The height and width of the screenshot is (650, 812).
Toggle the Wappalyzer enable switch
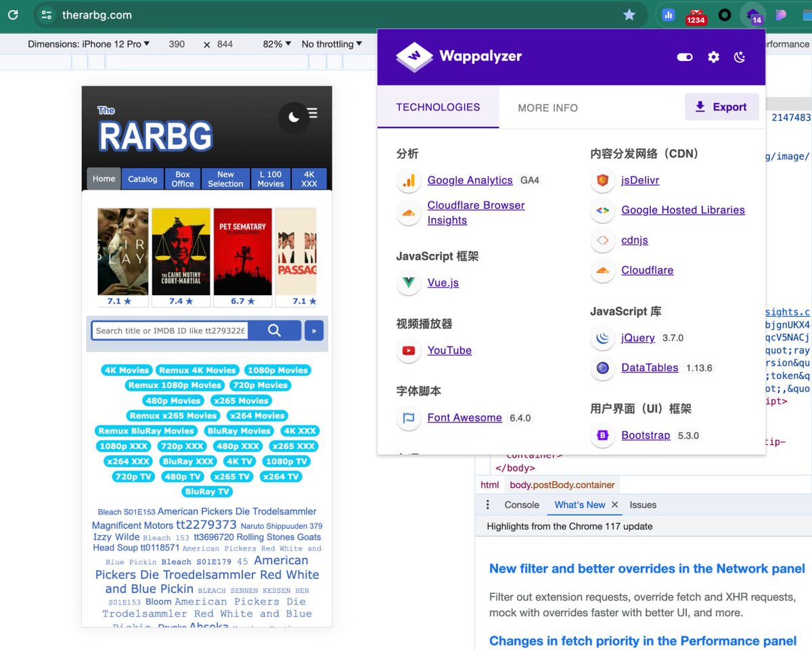(x=685, y=57)
